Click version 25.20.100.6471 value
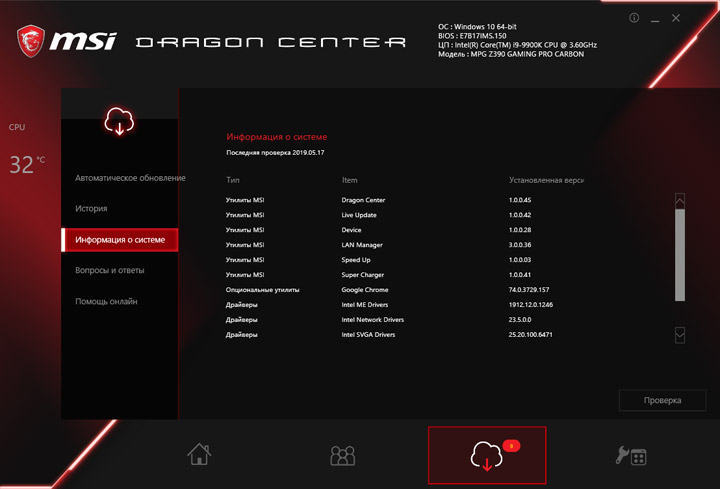Image resolution: width=720 pixels, height=489 pixels. coord(530,334)
